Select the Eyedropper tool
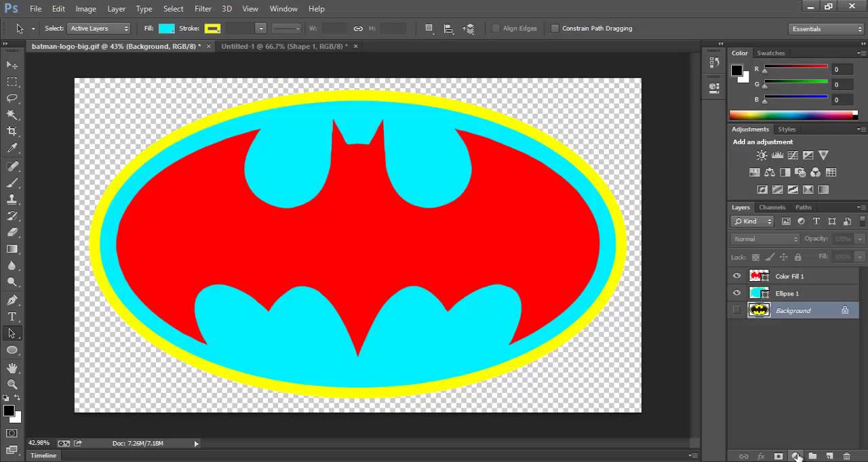 12,148
